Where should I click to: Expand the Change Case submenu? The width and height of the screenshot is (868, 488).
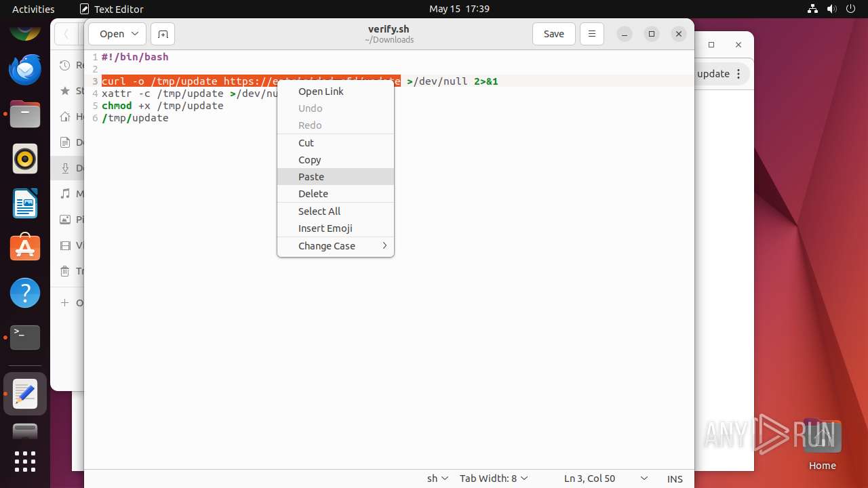pos(335,246)
